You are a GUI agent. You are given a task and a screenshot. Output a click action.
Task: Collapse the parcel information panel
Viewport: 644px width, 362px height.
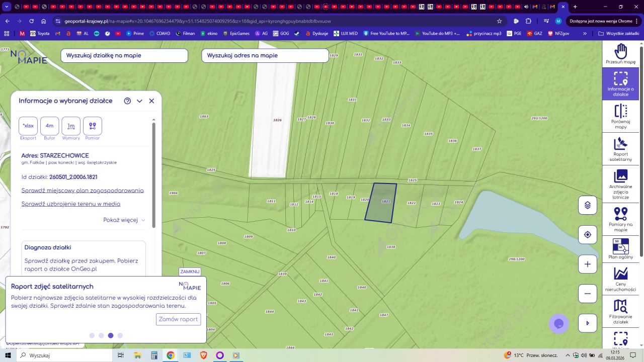(139, 101)
